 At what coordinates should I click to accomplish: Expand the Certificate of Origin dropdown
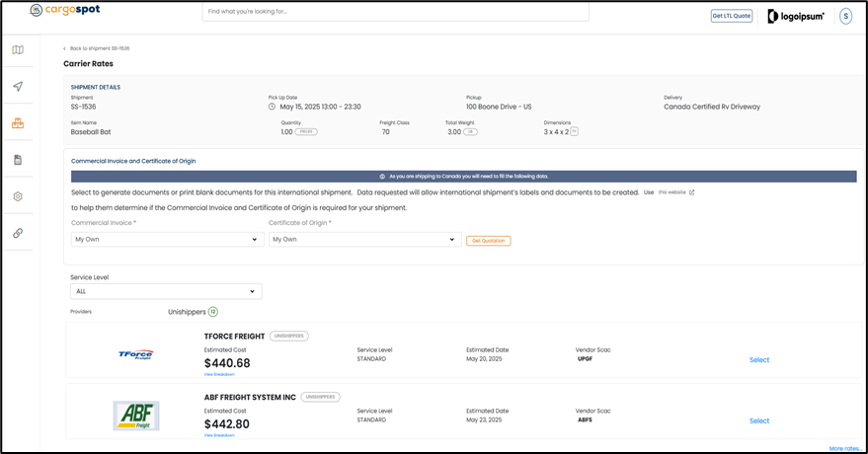pos(364,239)
